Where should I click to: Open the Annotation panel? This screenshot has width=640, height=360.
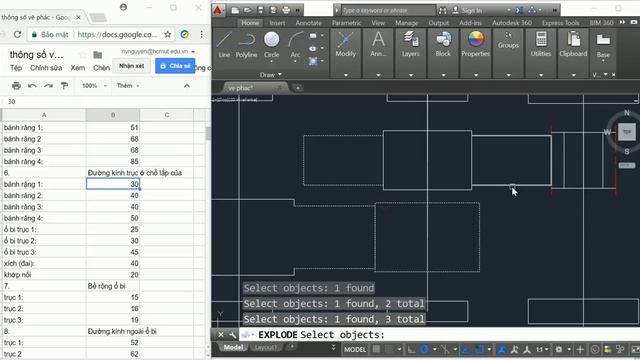pyautogui.click(x=378, y=45)
